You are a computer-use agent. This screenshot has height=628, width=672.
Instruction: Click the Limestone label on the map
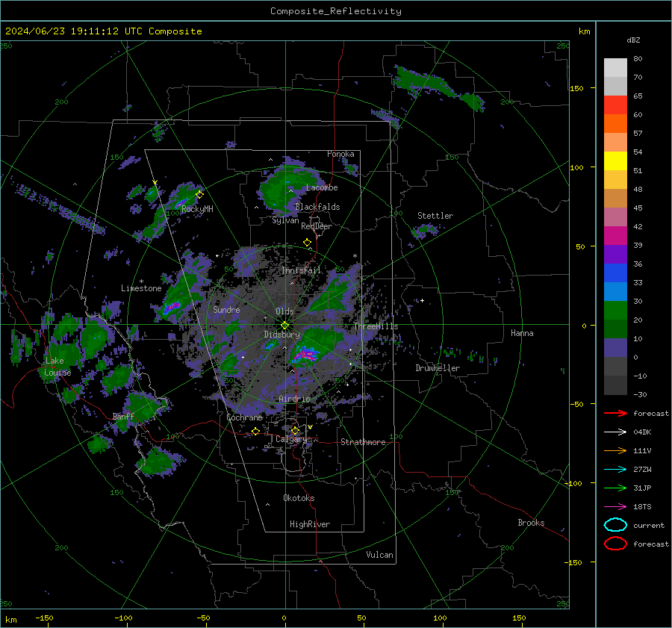[x=141, y=288]
